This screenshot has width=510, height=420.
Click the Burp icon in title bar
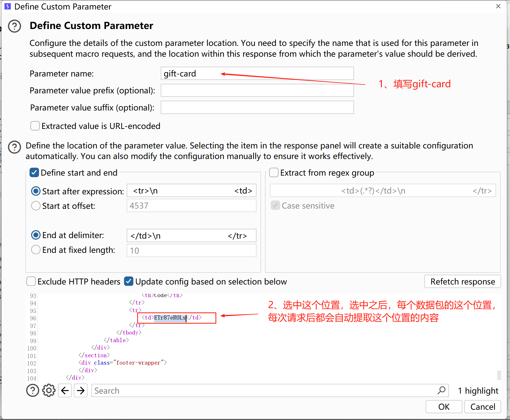tap(8, 6)
